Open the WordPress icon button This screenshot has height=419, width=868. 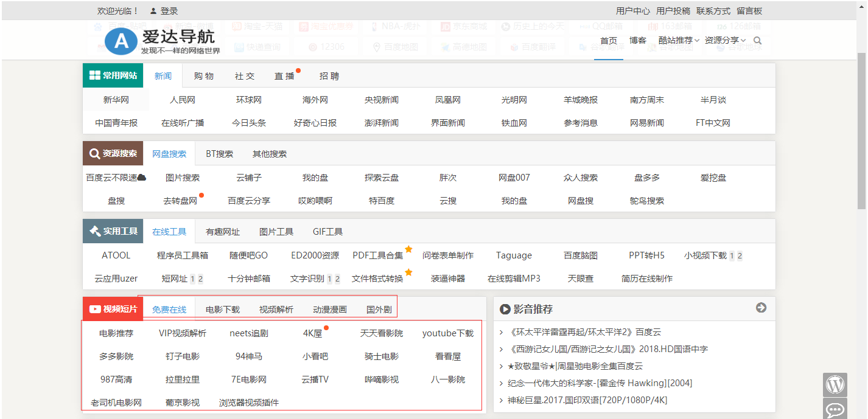point(835,385)
